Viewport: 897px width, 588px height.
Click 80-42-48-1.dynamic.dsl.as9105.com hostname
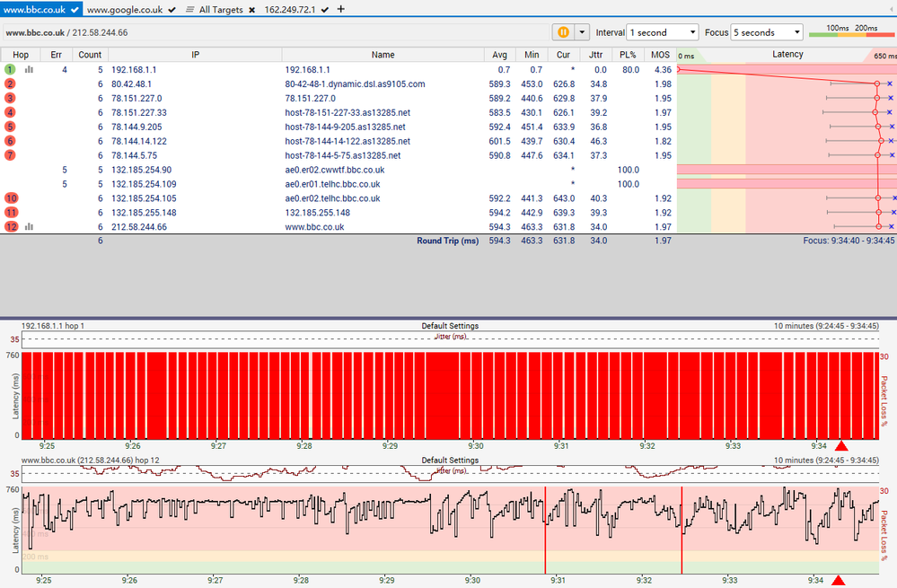click(x=355, y=84)
